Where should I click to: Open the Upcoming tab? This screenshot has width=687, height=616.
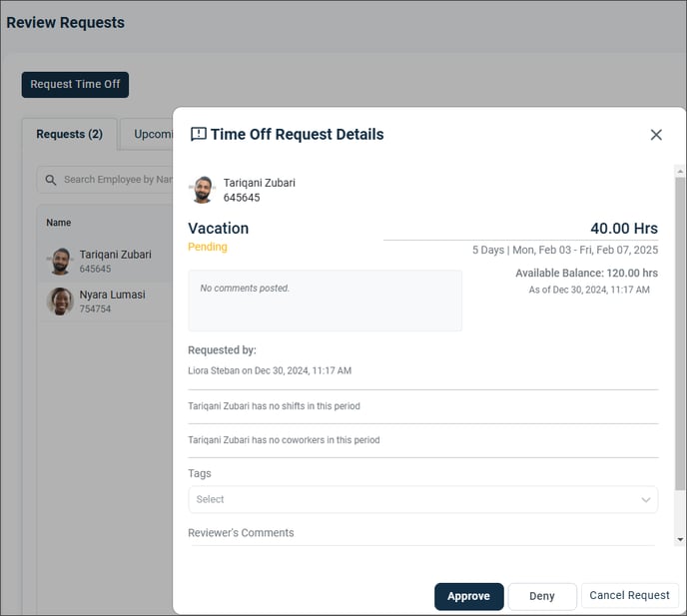coord(147,134)
